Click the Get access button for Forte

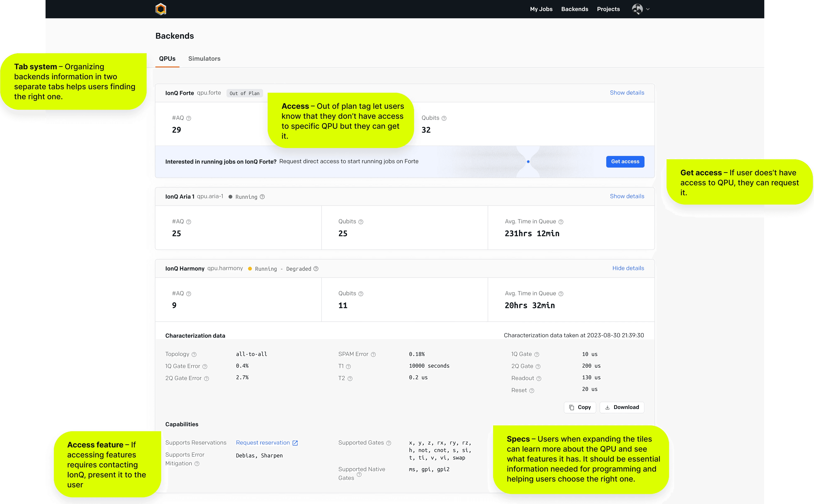625,162
